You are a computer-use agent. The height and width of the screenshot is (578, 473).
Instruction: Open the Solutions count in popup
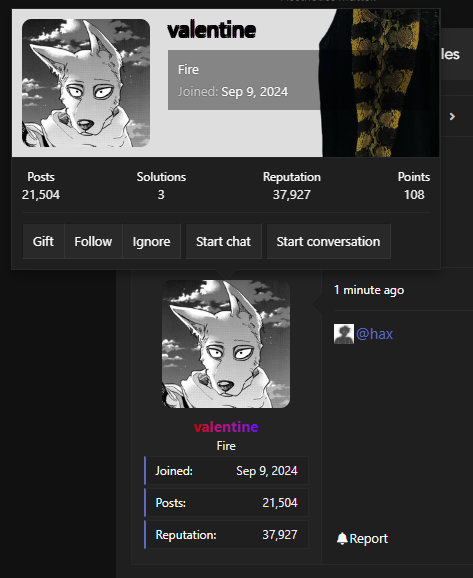161,195
